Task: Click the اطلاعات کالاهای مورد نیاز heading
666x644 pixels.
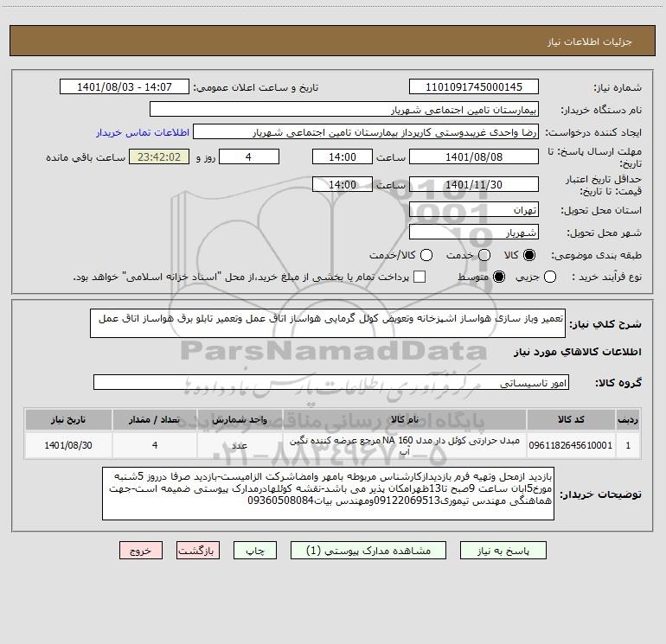Action: pyautogui.click(x=577, y=352)
